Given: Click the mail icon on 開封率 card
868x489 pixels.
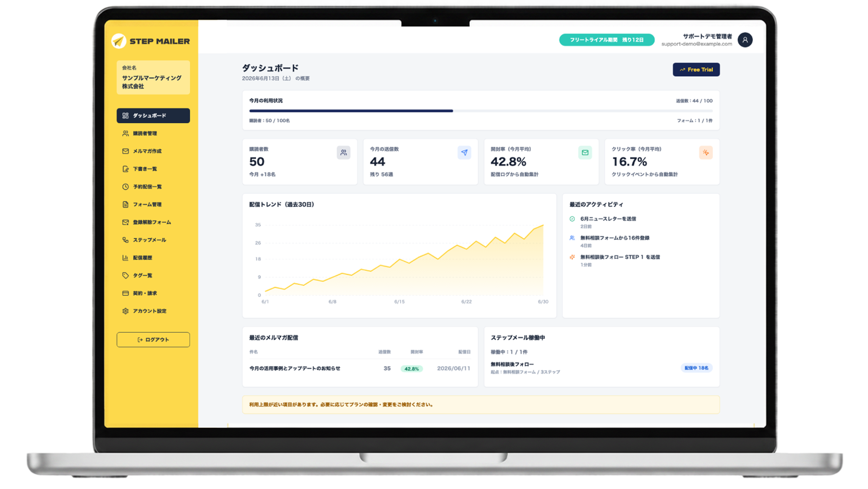Looking at the screenshot, I should (585, 153).
